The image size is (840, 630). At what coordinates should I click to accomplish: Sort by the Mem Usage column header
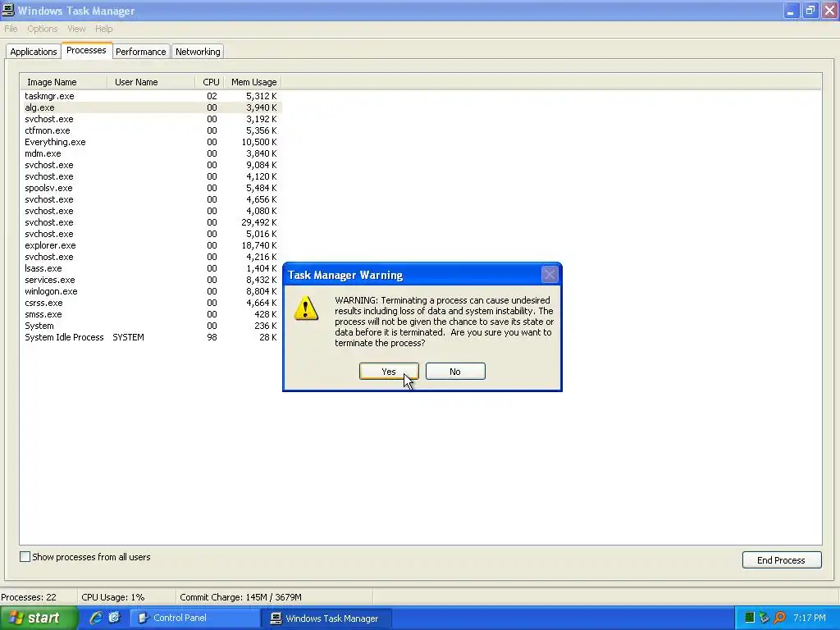253,82
